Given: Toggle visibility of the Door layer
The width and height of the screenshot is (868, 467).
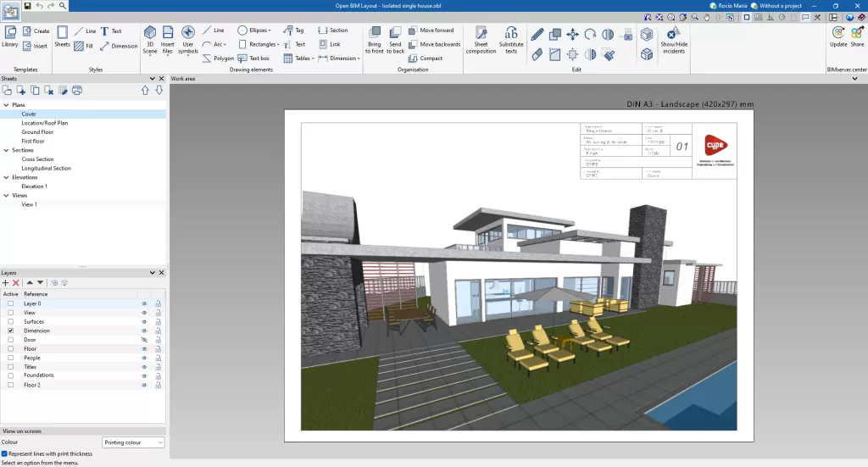Looking at the screenshot, I should pyautogui.click(x=144, y=340).
